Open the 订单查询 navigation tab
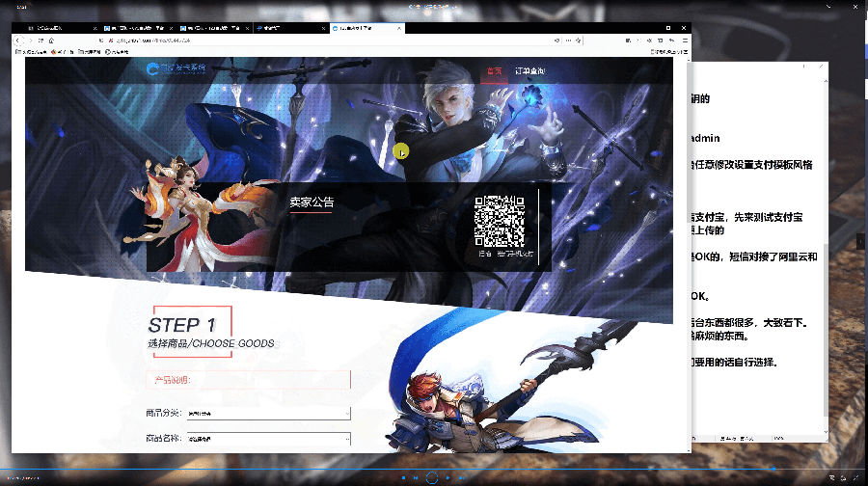The width and height of the screenshot is (868, 486). (x=530, y=70)
